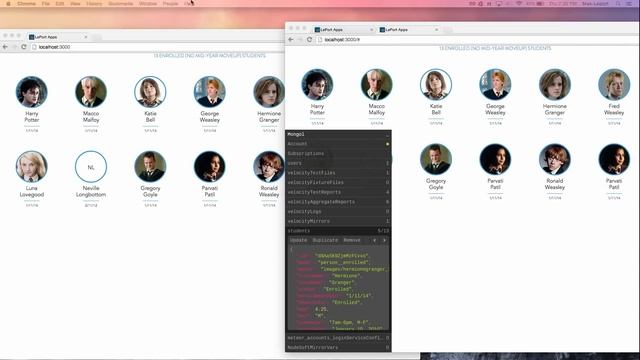Select the LaPort Apps tab in the left window

[57, 37]
